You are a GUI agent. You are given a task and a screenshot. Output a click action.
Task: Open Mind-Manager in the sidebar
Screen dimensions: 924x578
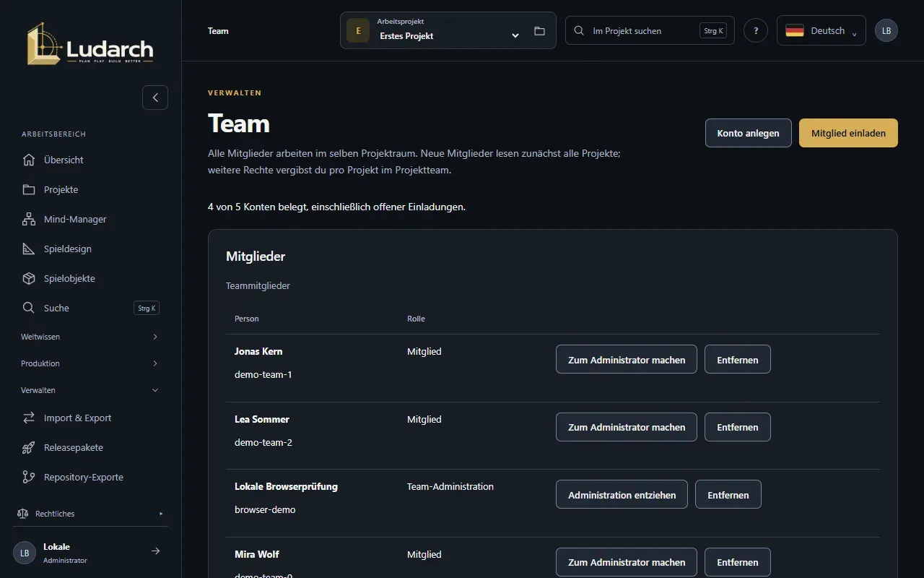point(90,219)
